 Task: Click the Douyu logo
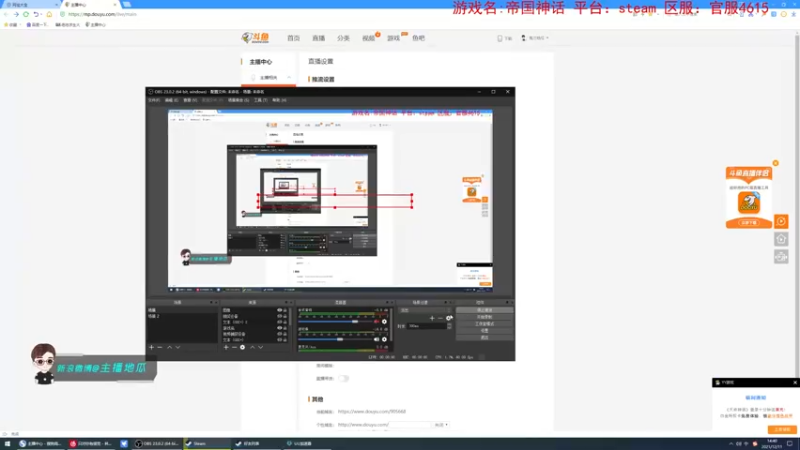[x=255, y=38]
